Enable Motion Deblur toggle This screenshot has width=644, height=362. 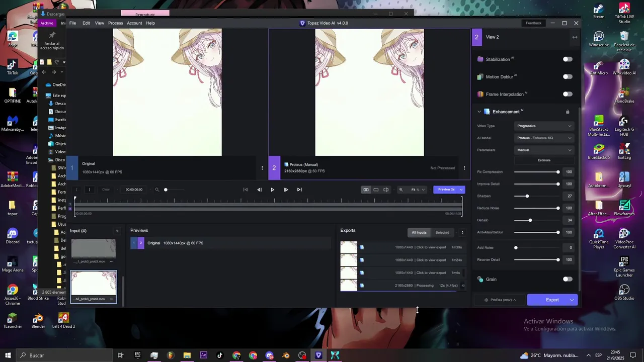click(568, 77)
